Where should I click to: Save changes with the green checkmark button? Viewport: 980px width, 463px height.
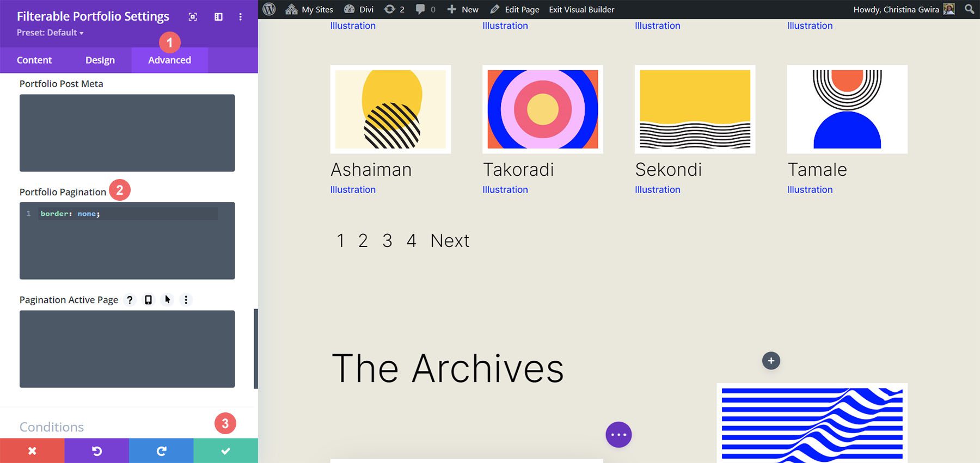pos(225,451)
